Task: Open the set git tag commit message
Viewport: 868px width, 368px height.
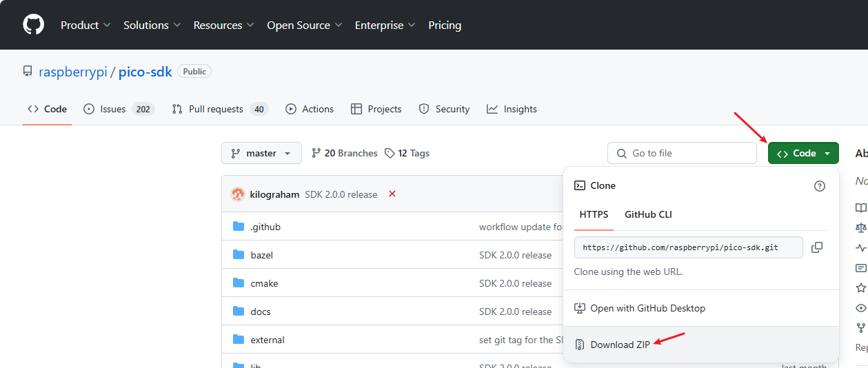Action: click(x=521, y=340)
